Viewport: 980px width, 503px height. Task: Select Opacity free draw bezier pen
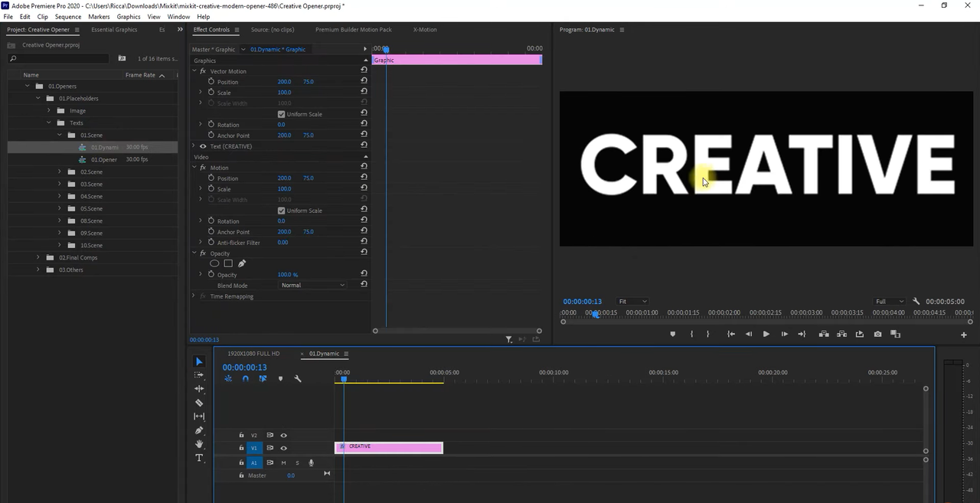click(x=242, y=263)
